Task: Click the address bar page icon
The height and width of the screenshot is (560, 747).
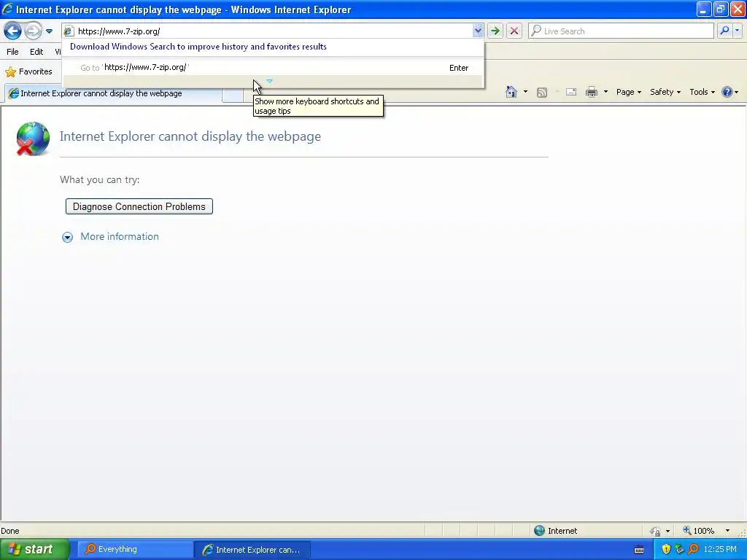Action: 69,31
